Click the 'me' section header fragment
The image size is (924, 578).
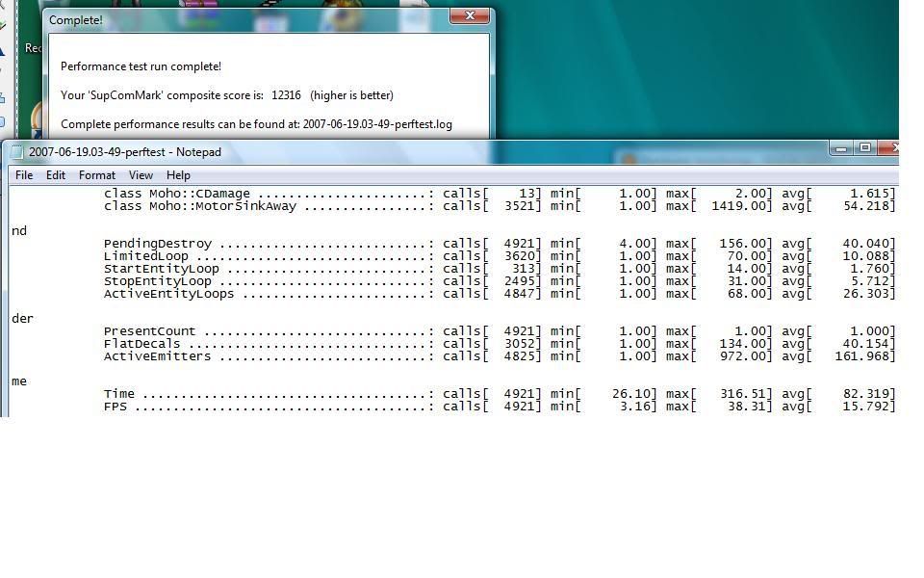click(x=19, y=381)
